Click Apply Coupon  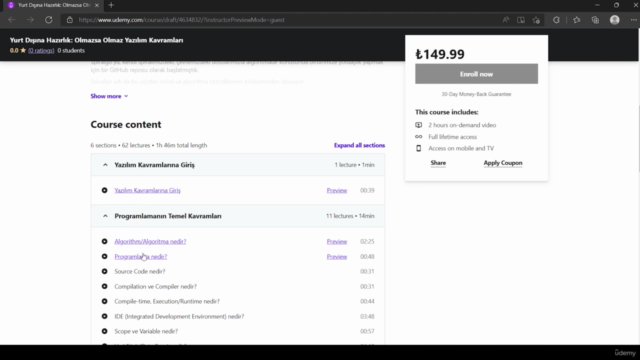point(503,163)
